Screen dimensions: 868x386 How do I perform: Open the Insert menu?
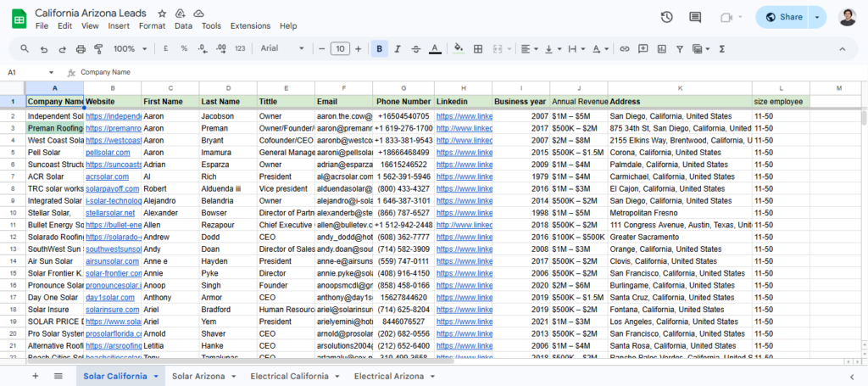click(x=119, y=26)
